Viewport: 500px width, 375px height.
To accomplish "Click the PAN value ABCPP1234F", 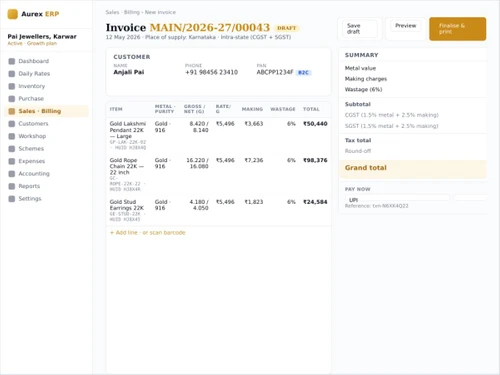I will click(x=275, y=72).
